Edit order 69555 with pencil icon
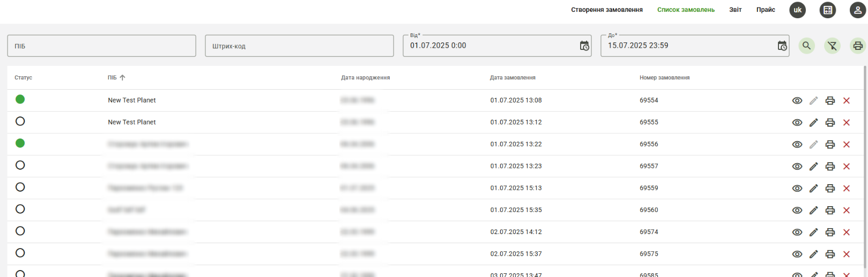This screenshot has height=277, width=868. (x=813, y=122)
